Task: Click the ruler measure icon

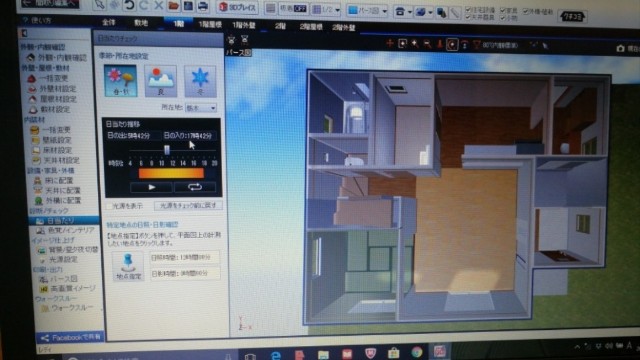Action: 454,13
